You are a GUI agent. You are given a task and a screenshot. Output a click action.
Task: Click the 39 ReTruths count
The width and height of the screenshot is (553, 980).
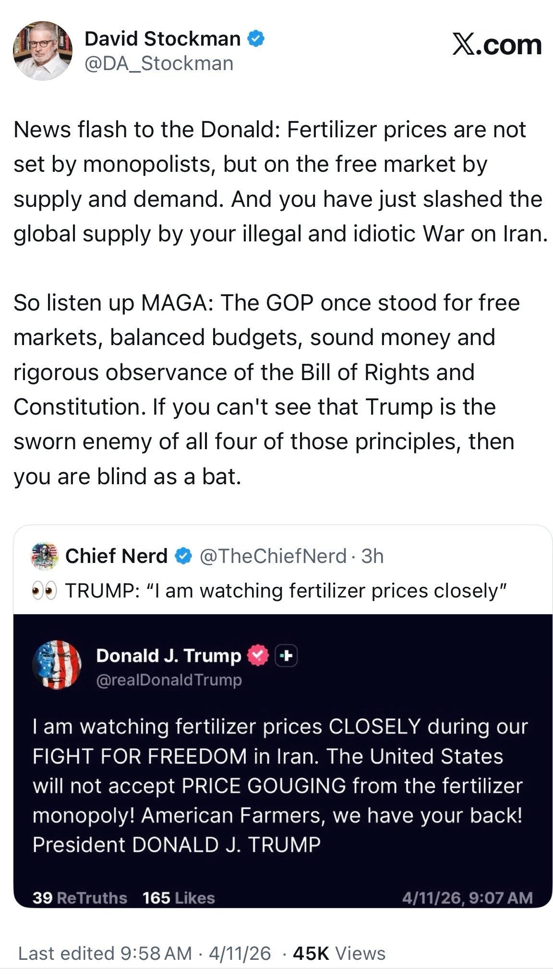[x=80, y=897]
